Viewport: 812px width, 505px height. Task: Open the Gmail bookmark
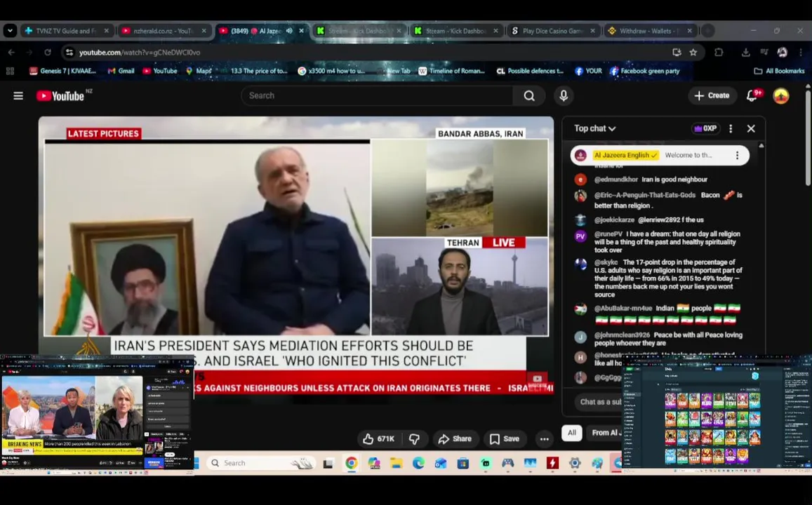tap(121, 71)
